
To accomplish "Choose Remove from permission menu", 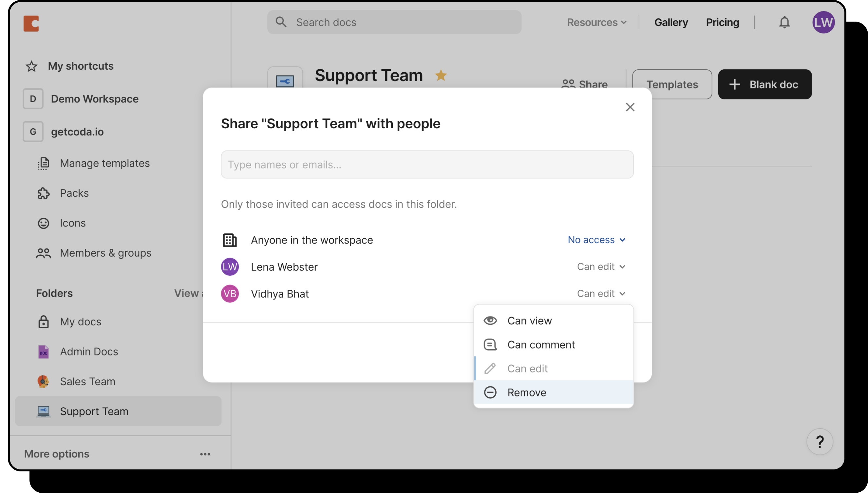I will tap(526, 393).
